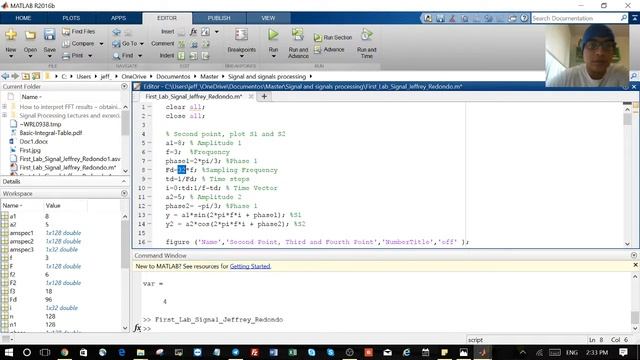Set breakpoint at line 13 dash
Image resolution: width=640 pixels, height=360 pixels.
(149, 215)
